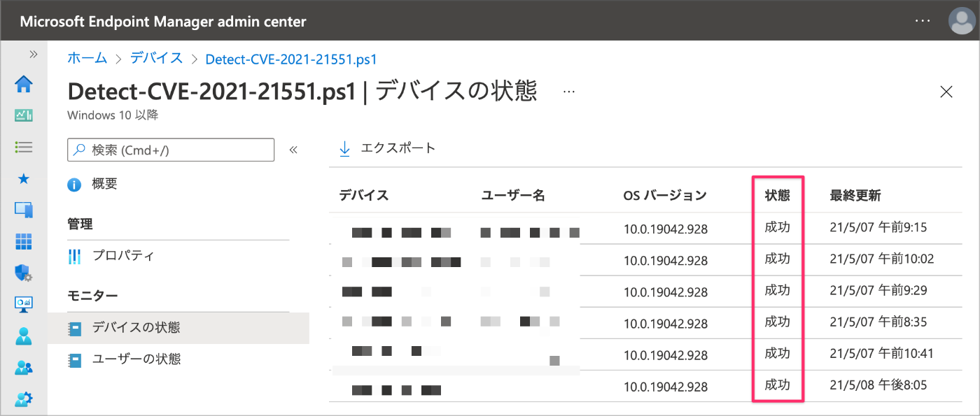Open the Devices icon in the sidebar
The image size is (980, 416).
point(24,210)
